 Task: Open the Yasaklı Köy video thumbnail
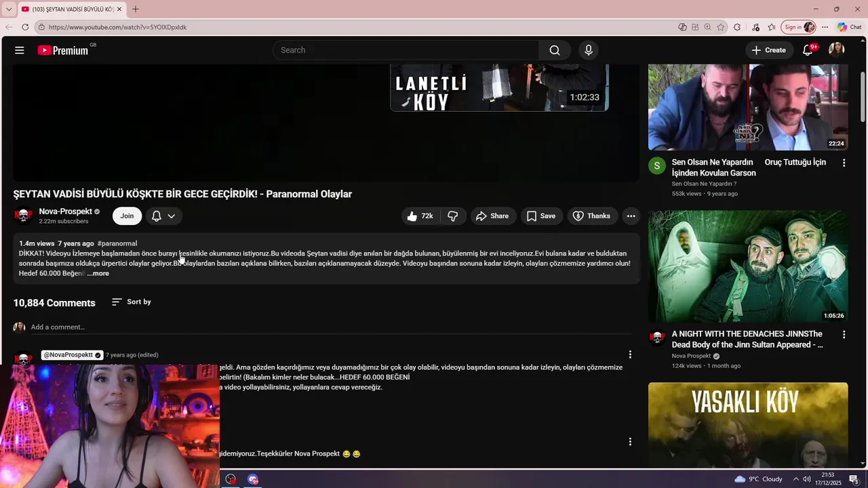(x=748, y=425)
